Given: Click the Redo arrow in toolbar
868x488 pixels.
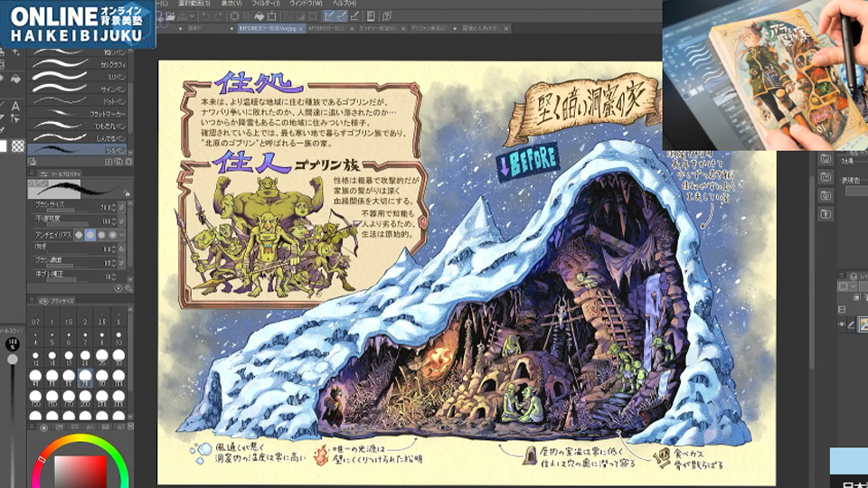Looking at the screenshot, I should pos(219,16).
